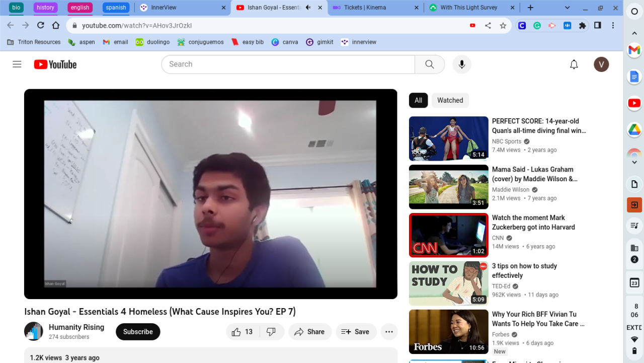Open the tab search dropdown arrow

pos(568,8)
